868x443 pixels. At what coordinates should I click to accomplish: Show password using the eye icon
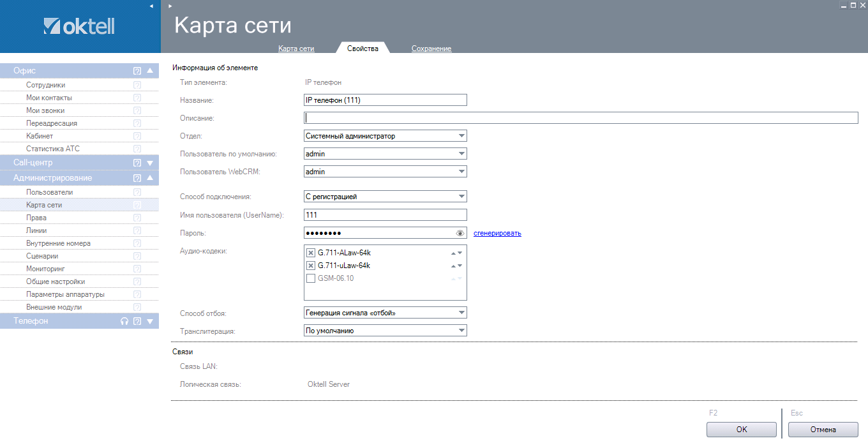tap(460, 233)
